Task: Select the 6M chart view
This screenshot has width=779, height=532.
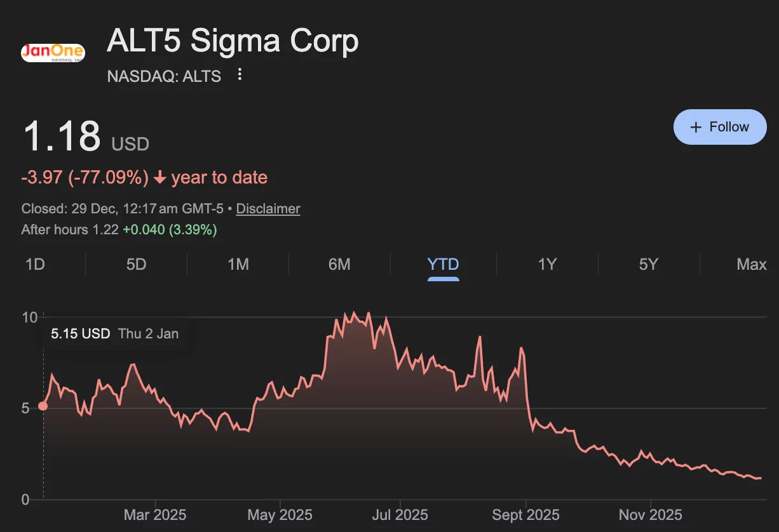Action: click(339, 264)
